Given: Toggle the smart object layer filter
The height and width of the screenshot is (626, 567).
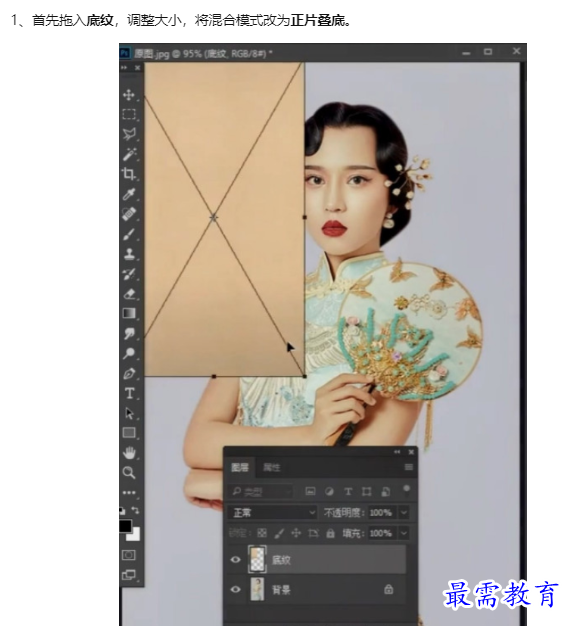Looking at the screenshot, I should coord(385,491).
